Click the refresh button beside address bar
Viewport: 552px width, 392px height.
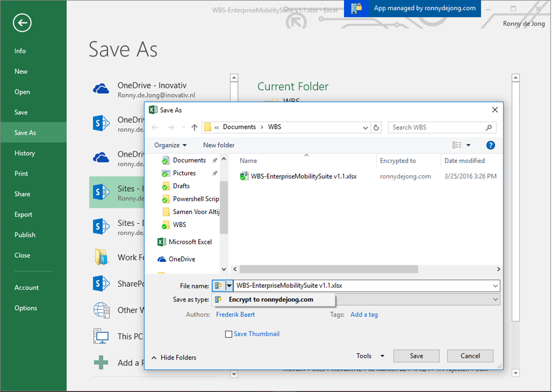(376, 128)
